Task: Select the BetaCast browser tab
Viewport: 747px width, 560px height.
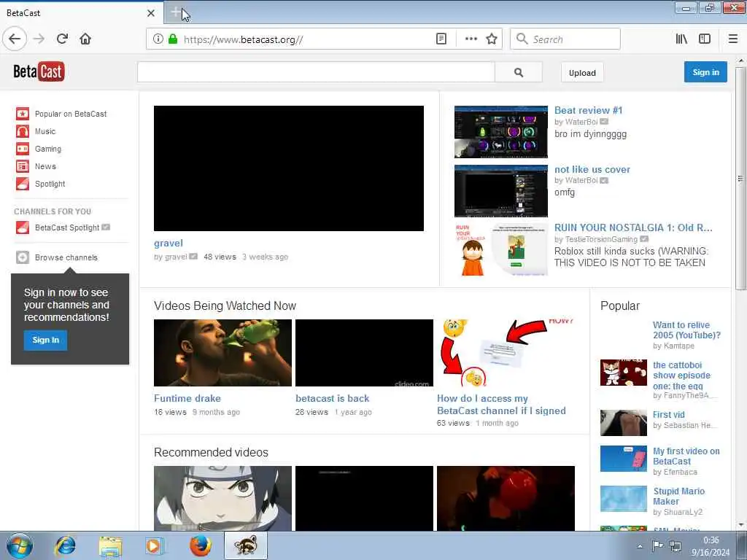Action: 81,13
